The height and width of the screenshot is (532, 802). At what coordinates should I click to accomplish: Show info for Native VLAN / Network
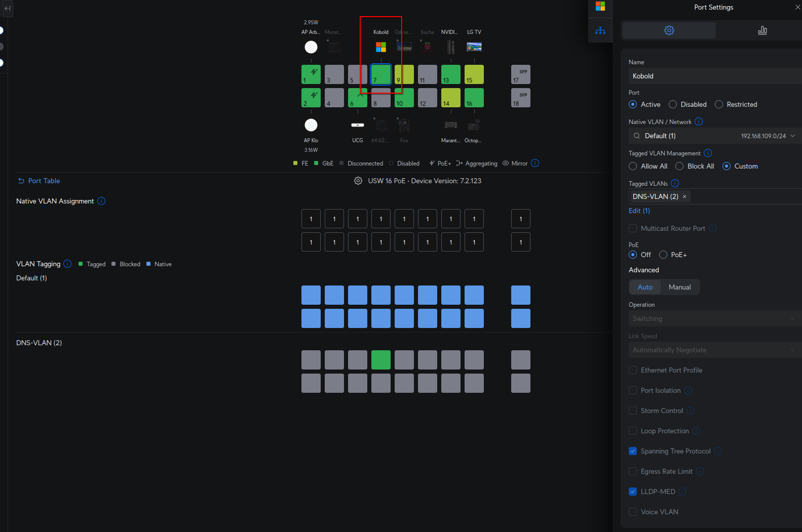(699, 121)
